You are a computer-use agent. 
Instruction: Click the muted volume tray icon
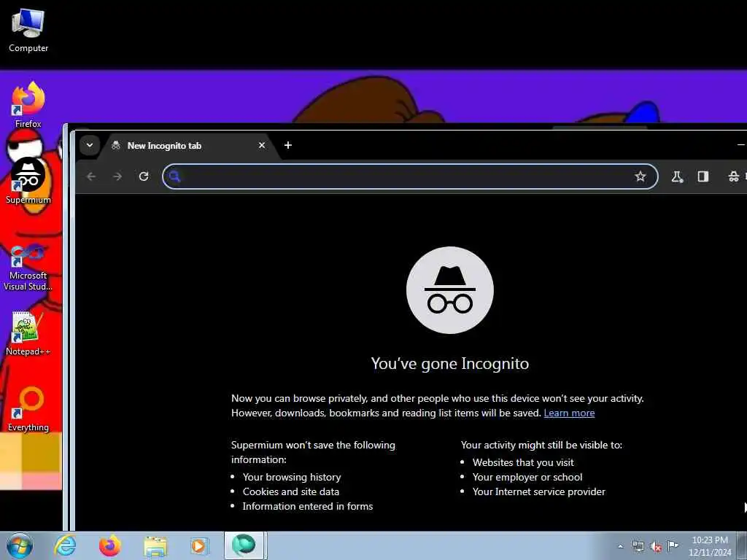click(x=656, y=546)
